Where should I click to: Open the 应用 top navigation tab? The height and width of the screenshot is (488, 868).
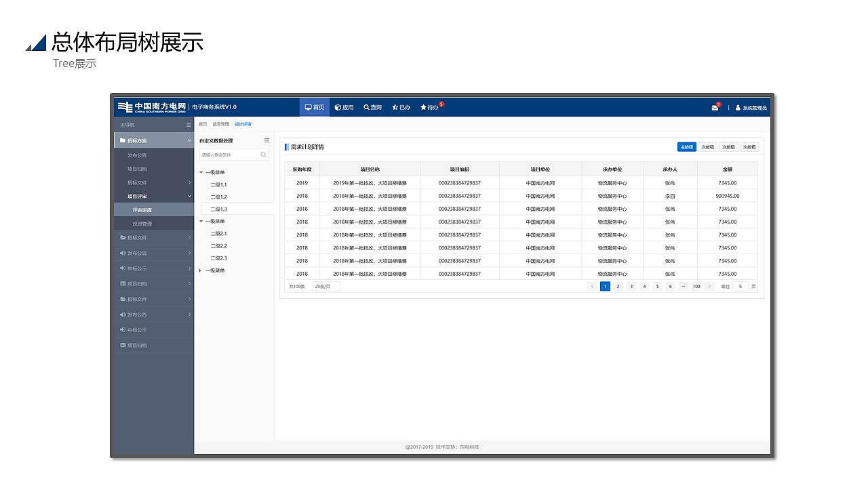pyautogui.click(x=344, y=107)
